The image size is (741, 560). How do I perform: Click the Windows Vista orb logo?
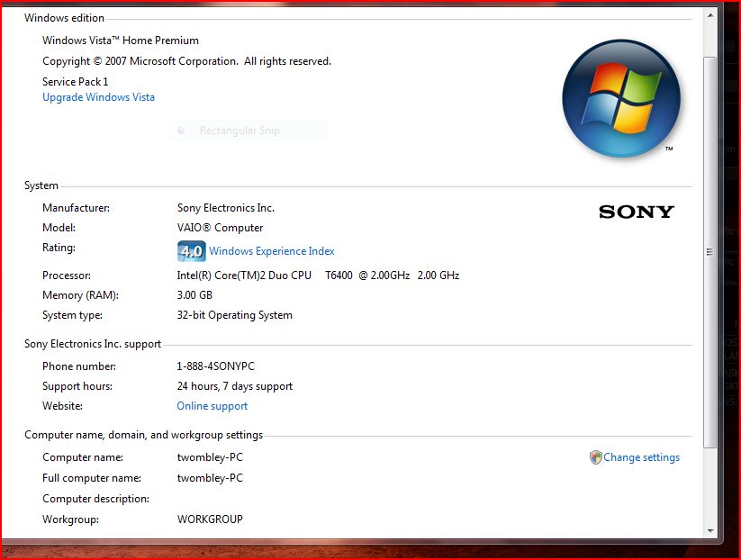(x=621, y=98)
